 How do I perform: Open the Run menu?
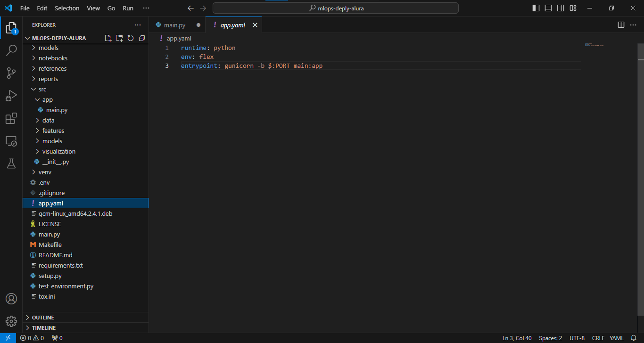(x=128, y=8)
